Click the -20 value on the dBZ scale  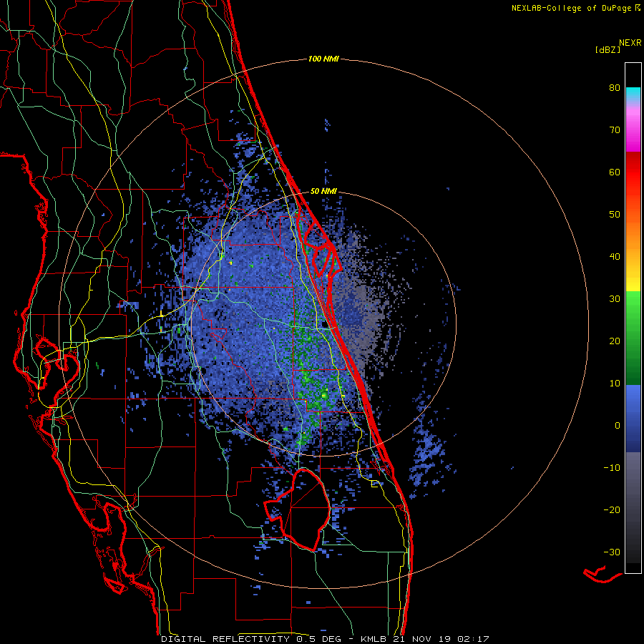point(612,509)
